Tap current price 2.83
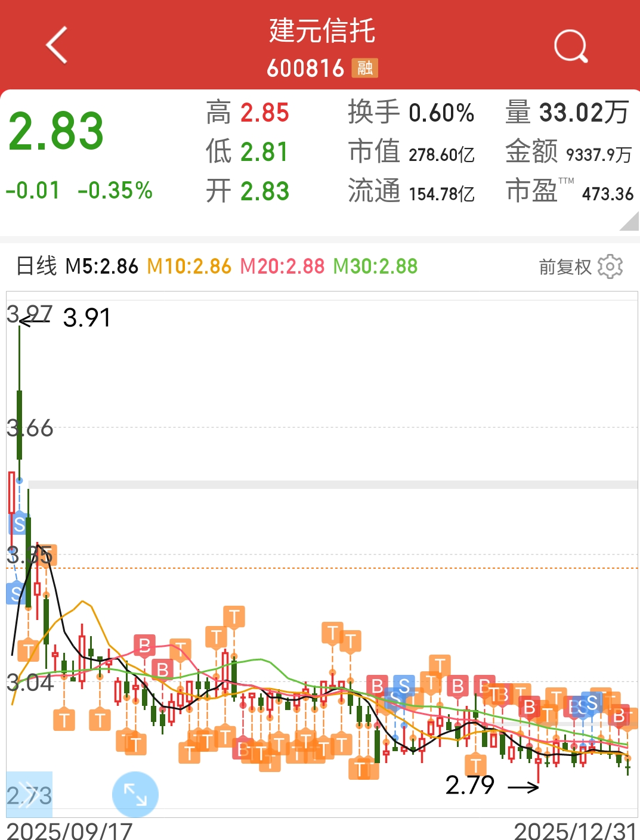This screenshot has width=640, height=840. click(56, 131)
